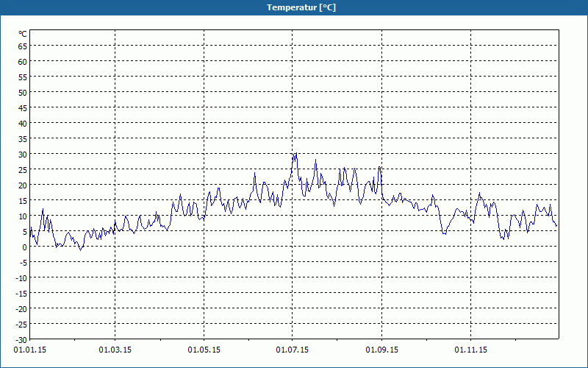Select the 60 degree axis label

pyautogui.click(x=23, y=62)
